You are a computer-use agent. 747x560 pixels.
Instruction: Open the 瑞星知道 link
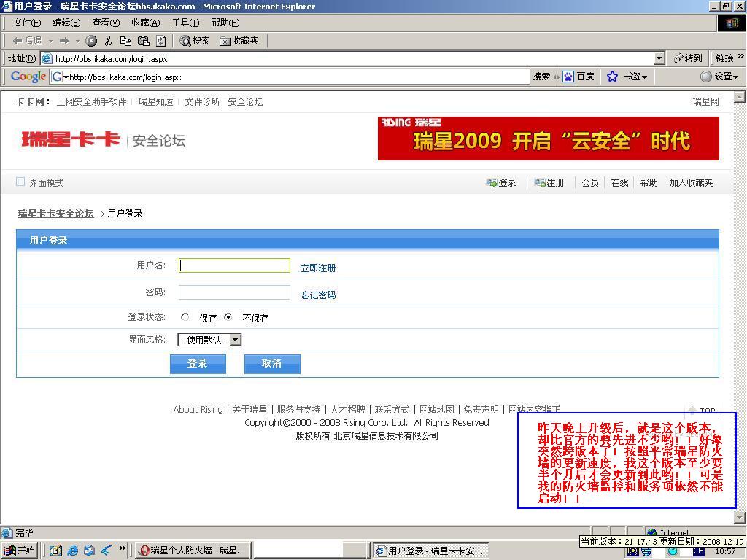(156, 102)
